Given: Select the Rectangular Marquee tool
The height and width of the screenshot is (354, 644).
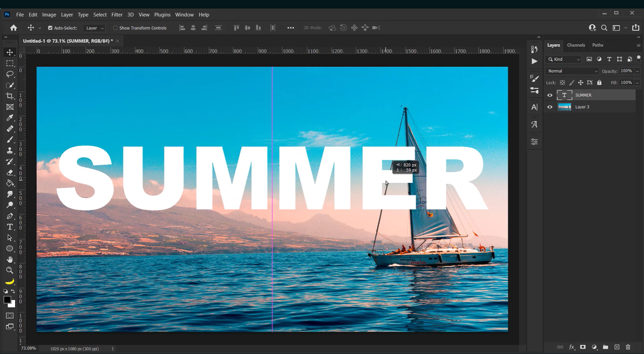Looking at the screenshot, I should (x=10, y=63).
